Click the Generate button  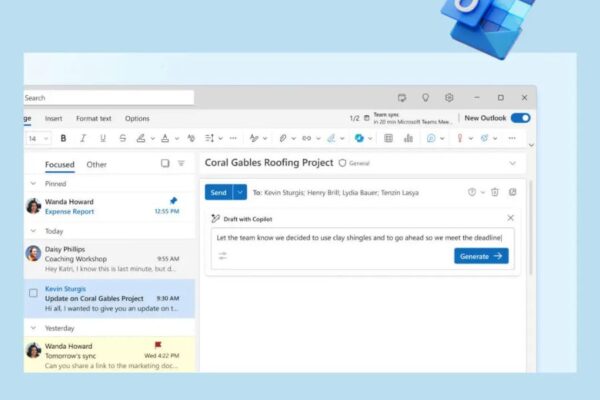point(481,256)
